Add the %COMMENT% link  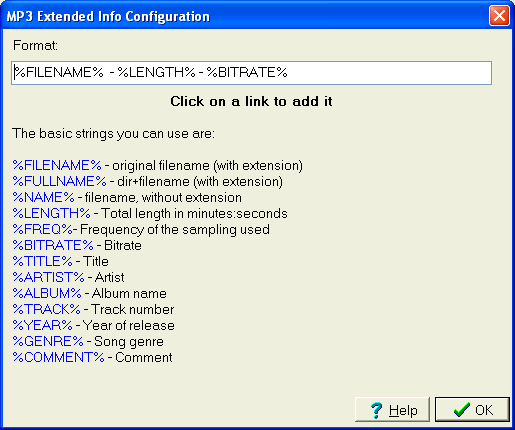(59, 357)
